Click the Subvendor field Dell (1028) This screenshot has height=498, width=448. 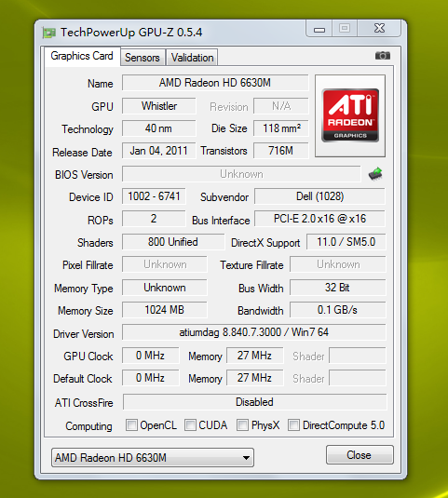[320, 196]
